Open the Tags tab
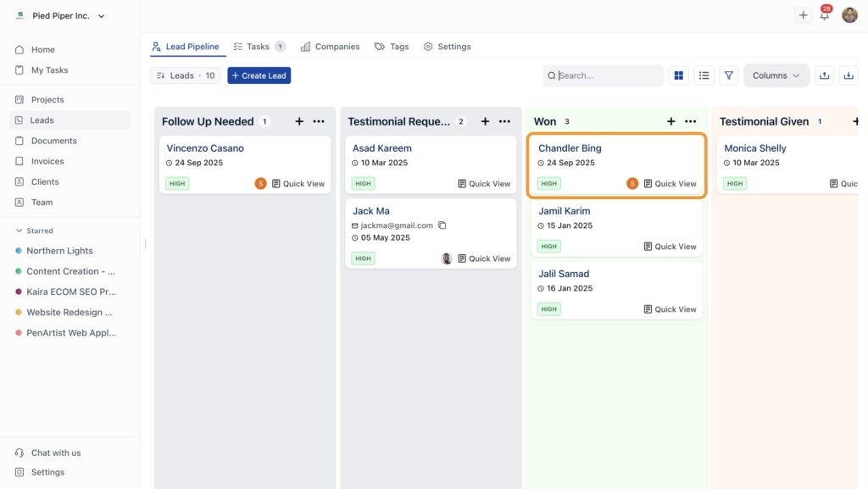868x489 pixels. [x=392, y=47]
